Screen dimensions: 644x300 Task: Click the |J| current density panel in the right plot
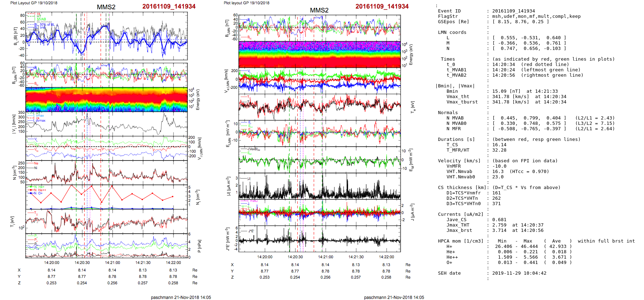coord(320,186)
